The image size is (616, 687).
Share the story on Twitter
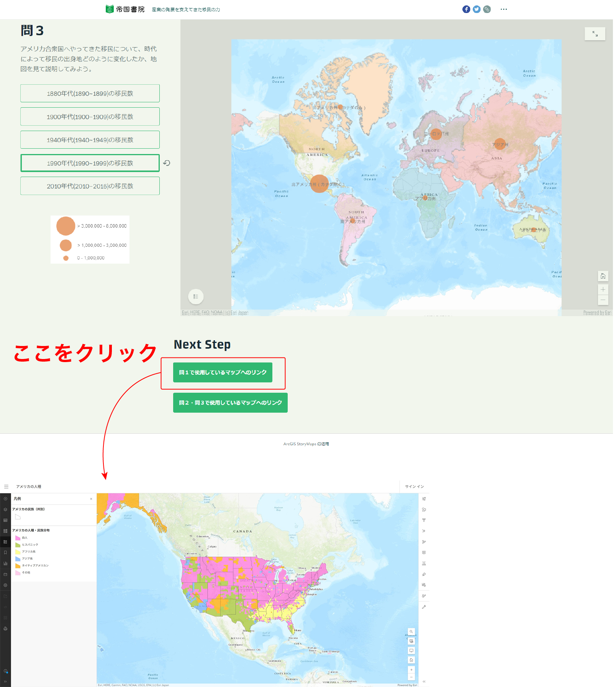click(476, 9)
